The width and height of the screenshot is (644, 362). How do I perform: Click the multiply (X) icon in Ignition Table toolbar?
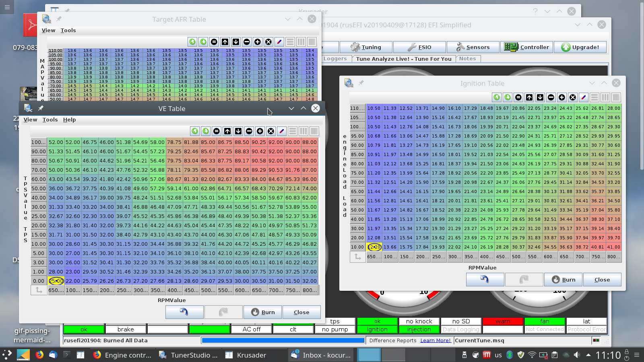coord(573,97)
